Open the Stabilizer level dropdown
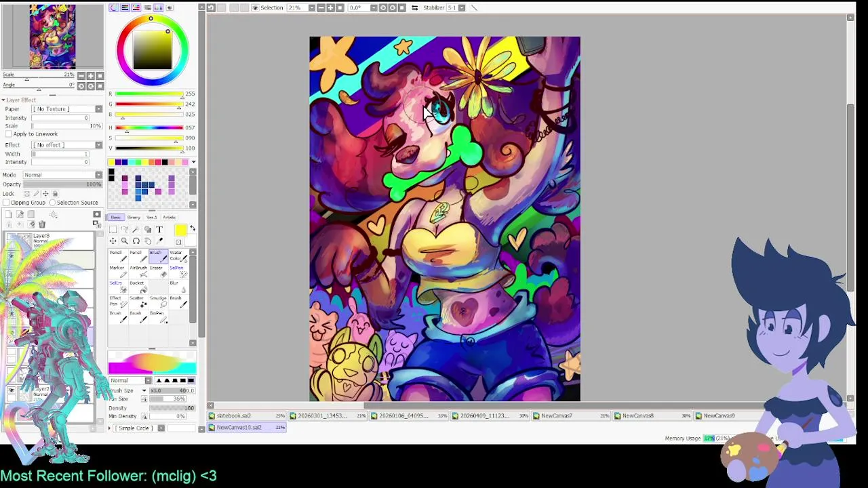 pos(462,7)
